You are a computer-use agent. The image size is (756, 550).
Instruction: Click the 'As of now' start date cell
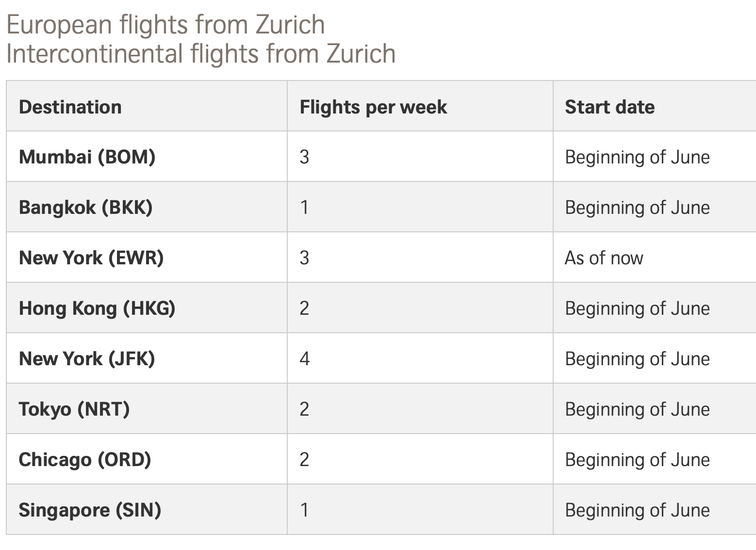point(604,258)
